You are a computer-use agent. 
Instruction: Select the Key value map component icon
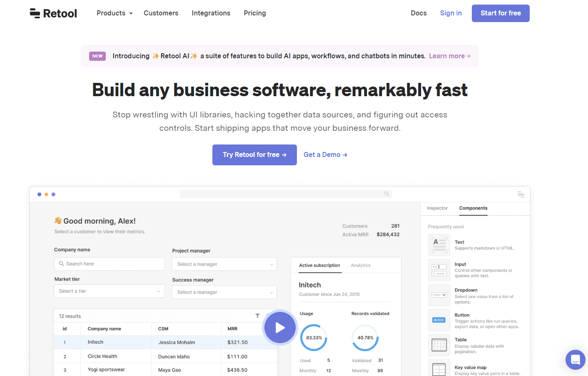[439, 368]
